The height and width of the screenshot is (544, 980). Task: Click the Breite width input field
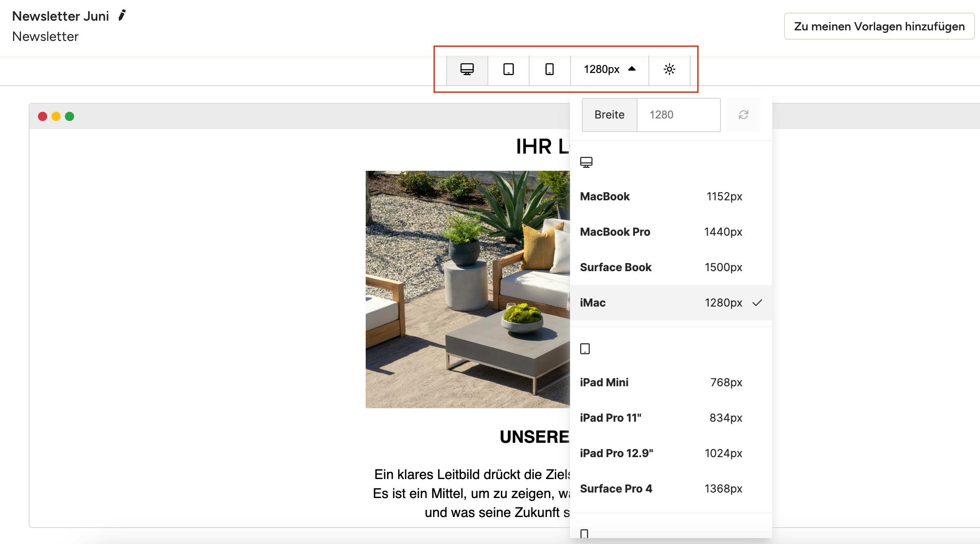tap(678, 115)
